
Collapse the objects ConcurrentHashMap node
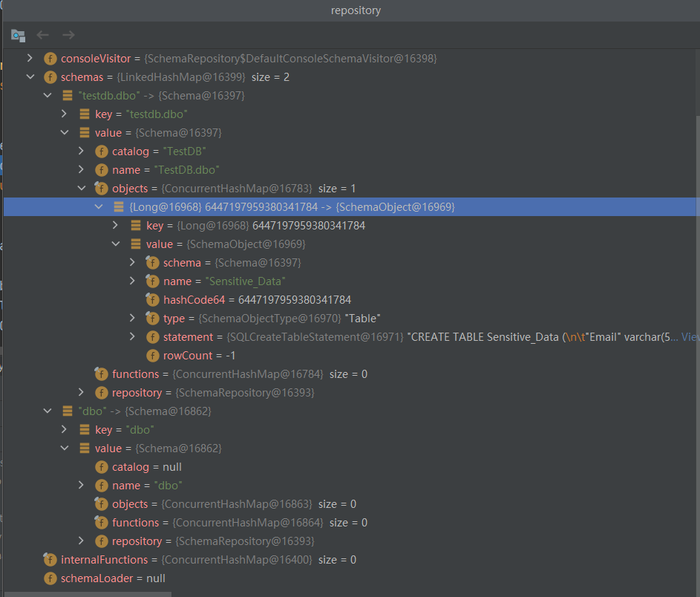(82, 188)
